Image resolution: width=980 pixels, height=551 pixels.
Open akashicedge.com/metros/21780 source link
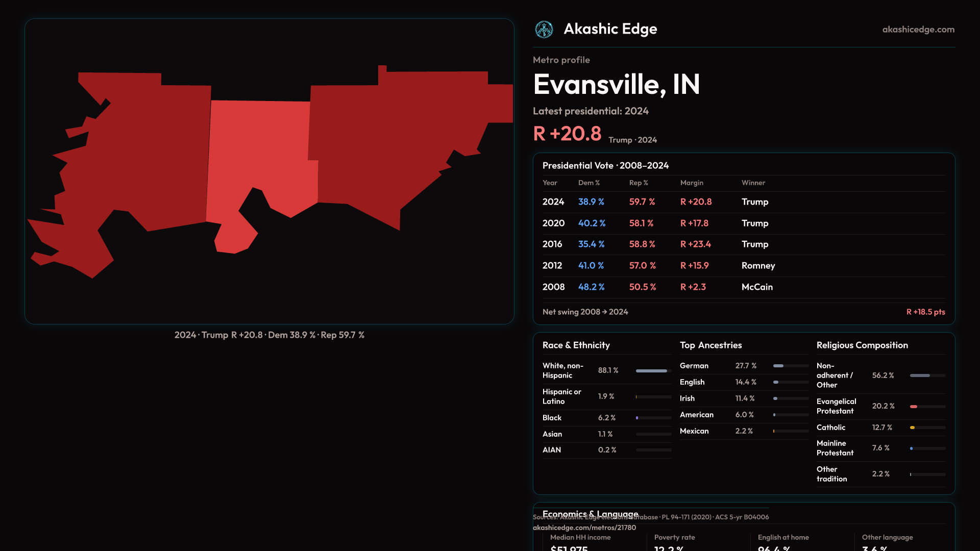pyautogui.click(x=584, y=528)
